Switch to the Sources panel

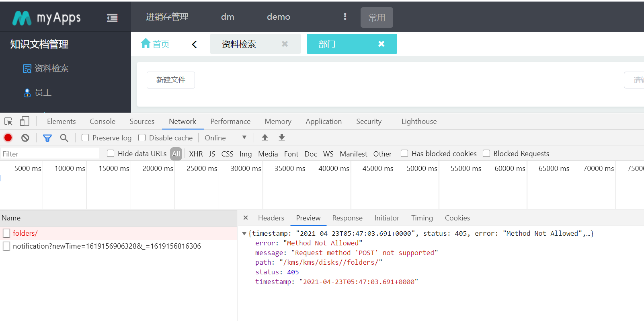tap(142, 121)
